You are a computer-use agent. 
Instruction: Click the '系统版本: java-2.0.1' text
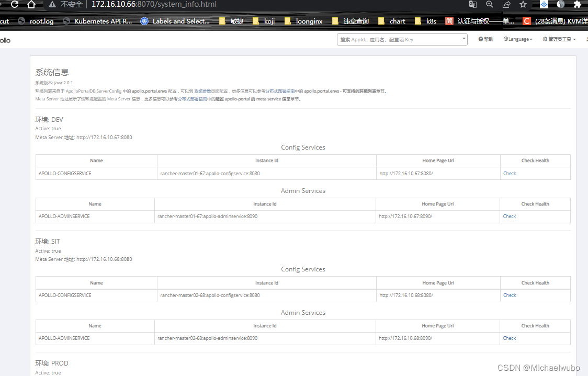[54, 83]
